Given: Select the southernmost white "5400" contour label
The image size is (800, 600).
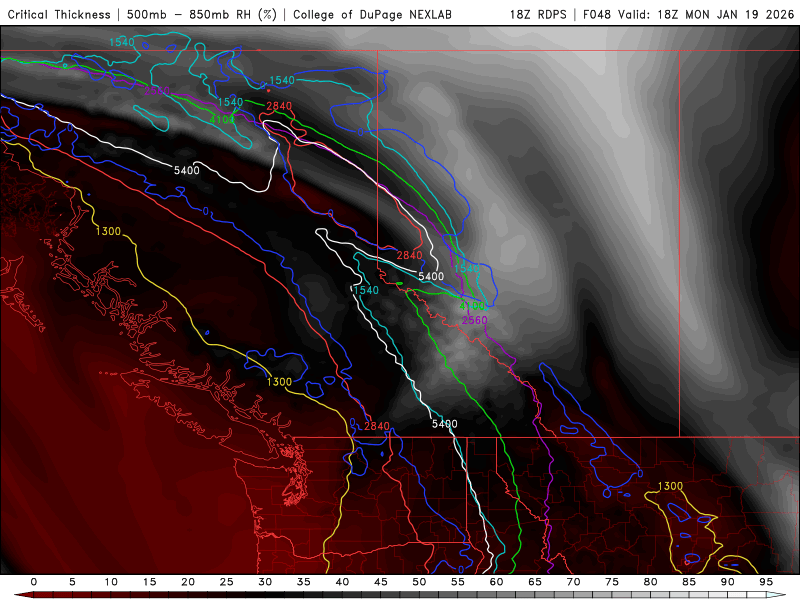Looking at the screenshot, I should click(x=444, y=424).
